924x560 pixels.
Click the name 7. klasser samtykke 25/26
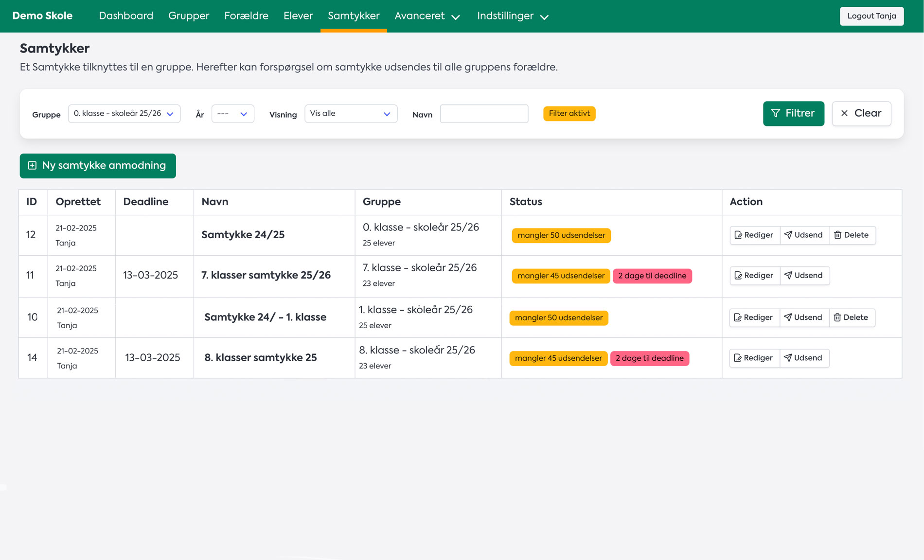pyautogui.click(x=266, y=275)
